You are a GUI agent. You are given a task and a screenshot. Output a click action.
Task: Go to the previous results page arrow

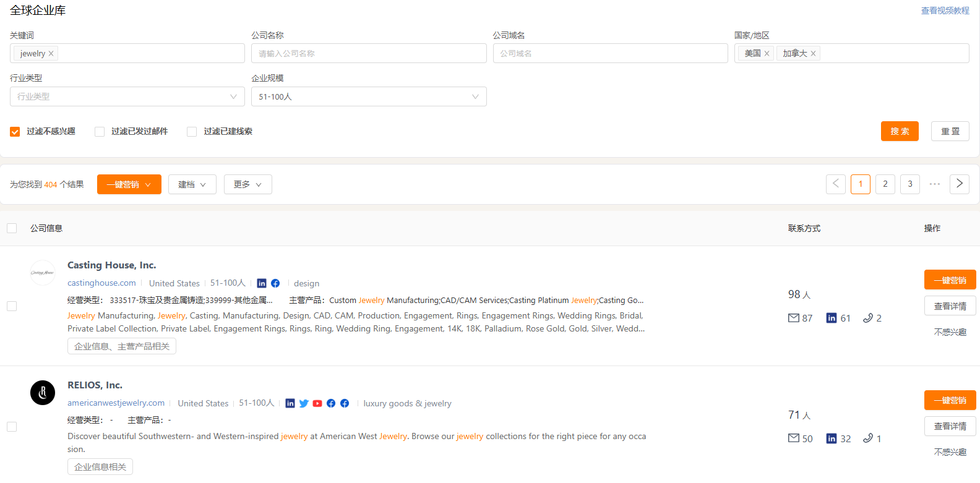[x=836, y=184]
